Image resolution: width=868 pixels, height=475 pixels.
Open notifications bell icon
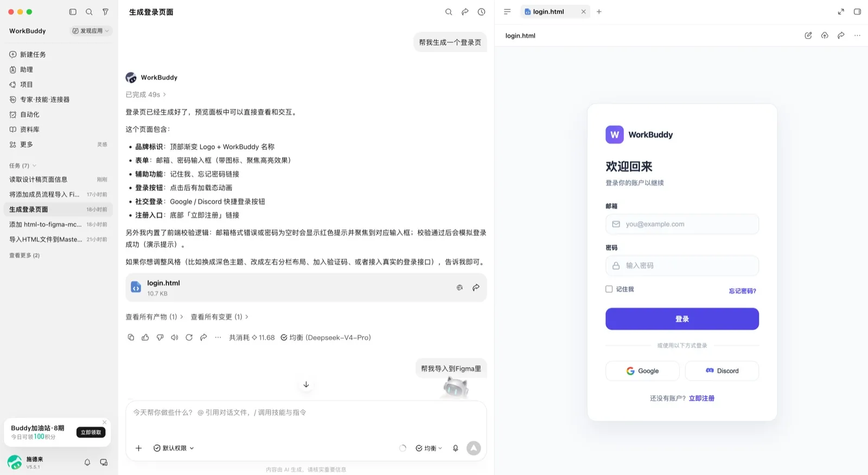pos(87,463)
